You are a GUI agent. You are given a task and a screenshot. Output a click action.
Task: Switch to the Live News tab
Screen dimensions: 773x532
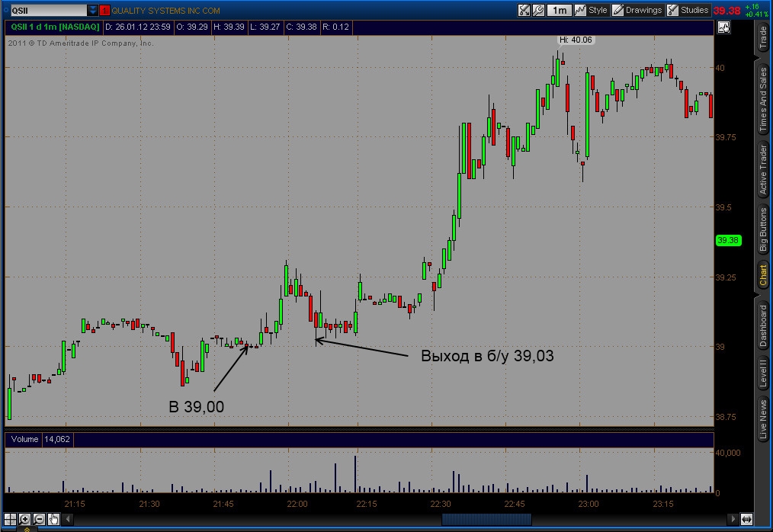763,419
